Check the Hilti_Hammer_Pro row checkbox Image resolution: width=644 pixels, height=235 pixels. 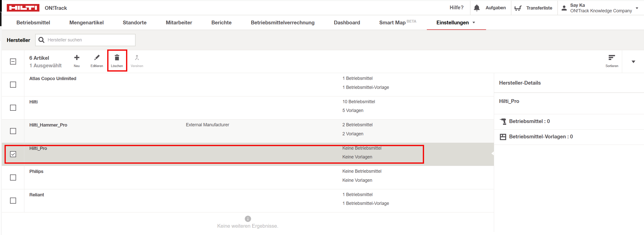13,131
